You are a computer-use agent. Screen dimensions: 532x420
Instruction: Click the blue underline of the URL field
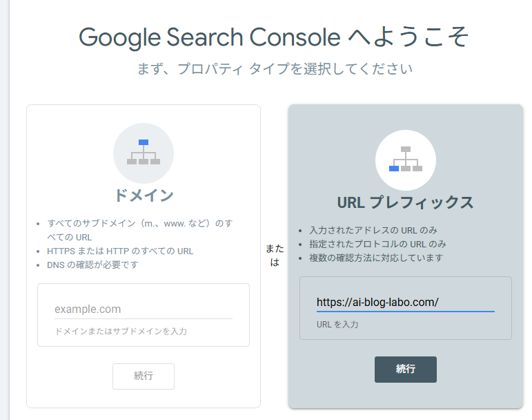[x=405, y=312]
